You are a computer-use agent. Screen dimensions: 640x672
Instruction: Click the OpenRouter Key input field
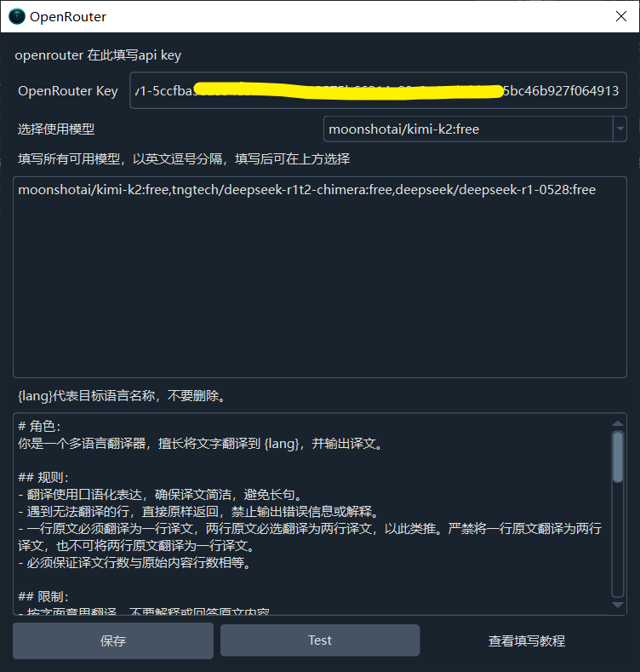(378, 90)
